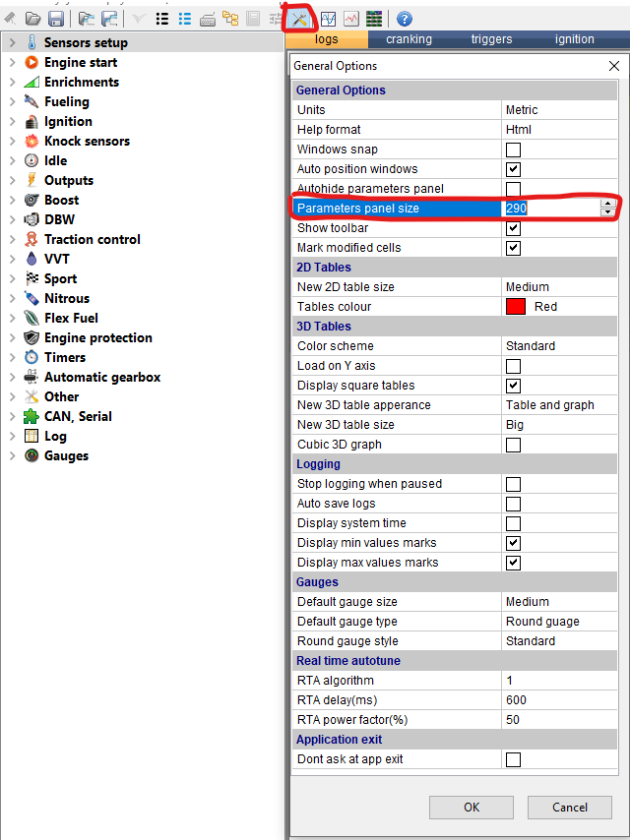Click the blue help question mark icon
This screenshot has width=630, height=840.
404,19
